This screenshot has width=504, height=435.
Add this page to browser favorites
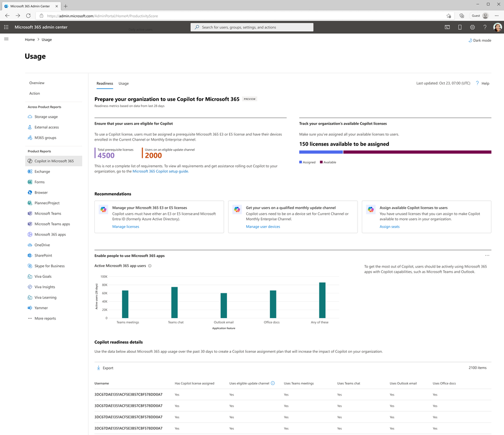(449, 16)
